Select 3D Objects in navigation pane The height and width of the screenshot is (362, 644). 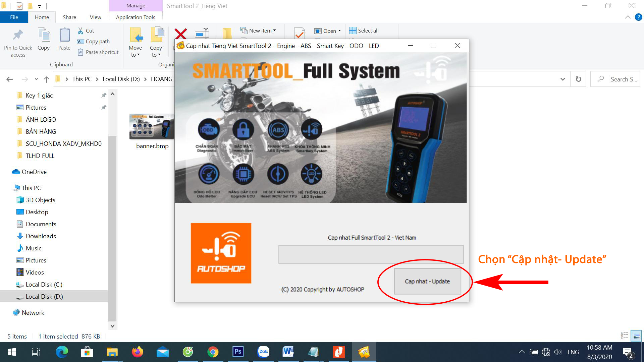(40, 200)
